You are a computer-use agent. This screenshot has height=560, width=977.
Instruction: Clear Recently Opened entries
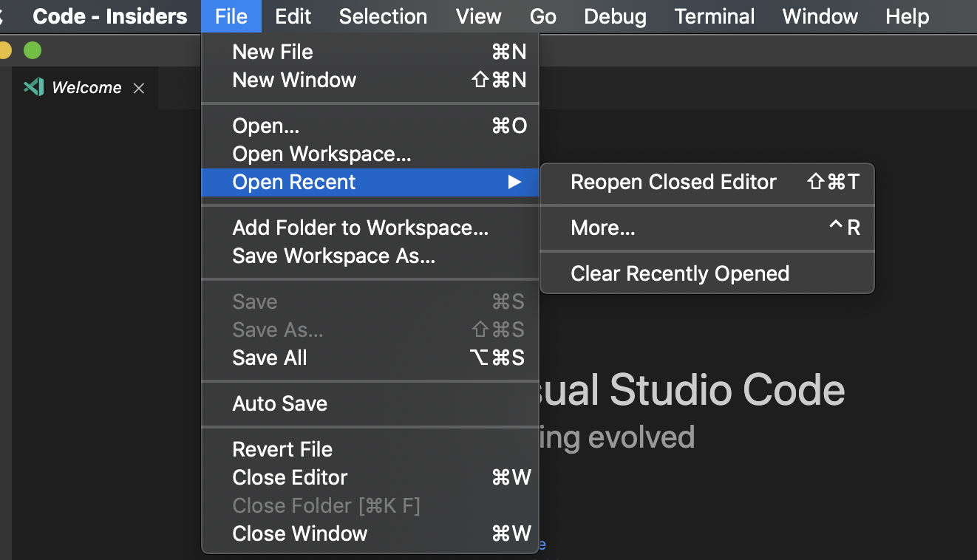point(679,273)
